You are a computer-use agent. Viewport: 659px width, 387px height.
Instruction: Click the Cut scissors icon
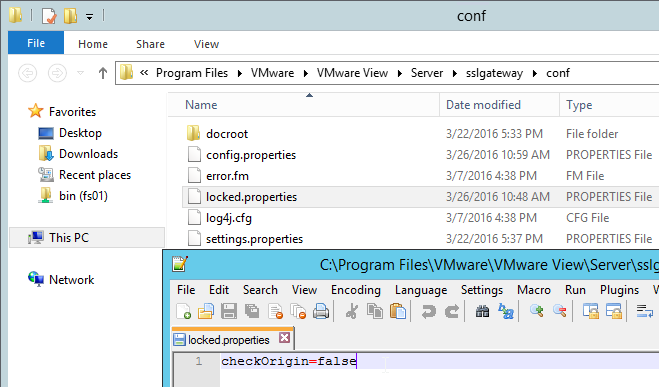[352, 312]
